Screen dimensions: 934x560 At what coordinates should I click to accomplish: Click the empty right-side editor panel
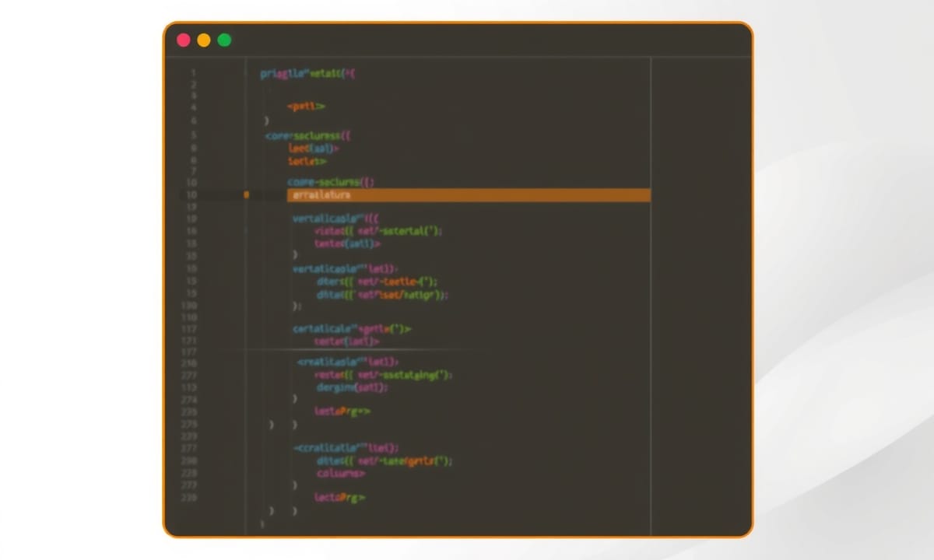700,296
